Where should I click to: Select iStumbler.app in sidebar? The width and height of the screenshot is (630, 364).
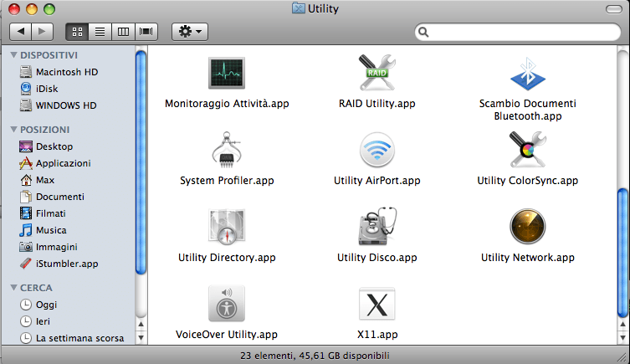point(59,264)
